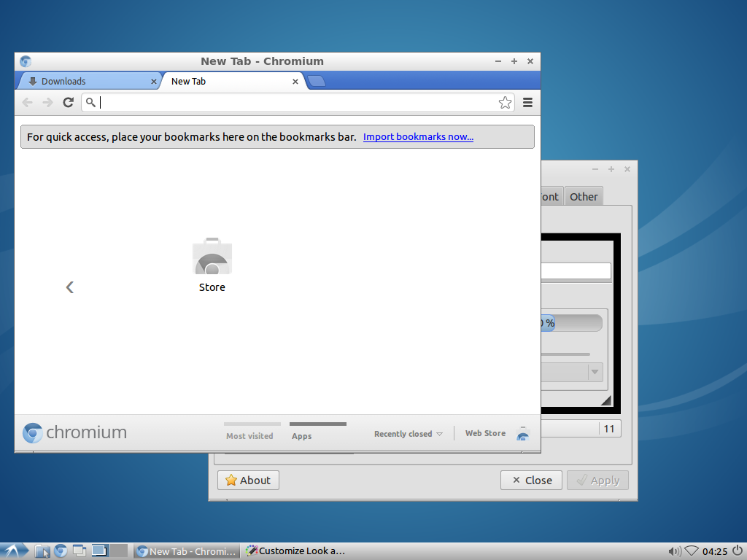This screenshot has height=560, width=747.
Task: Click the text field in theme preview
Action: (576, 271)
